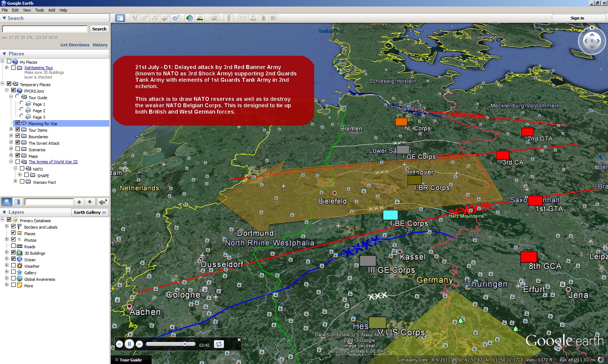608x364 pixels.
Task: Open the View menu
Action: tap(27, 10)
